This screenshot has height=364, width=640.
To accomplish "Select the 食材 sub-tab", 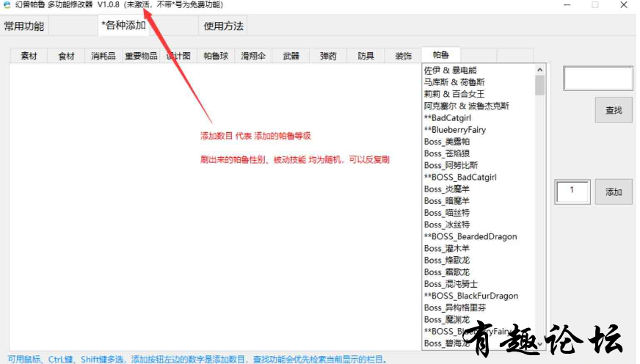I will 66,56.
